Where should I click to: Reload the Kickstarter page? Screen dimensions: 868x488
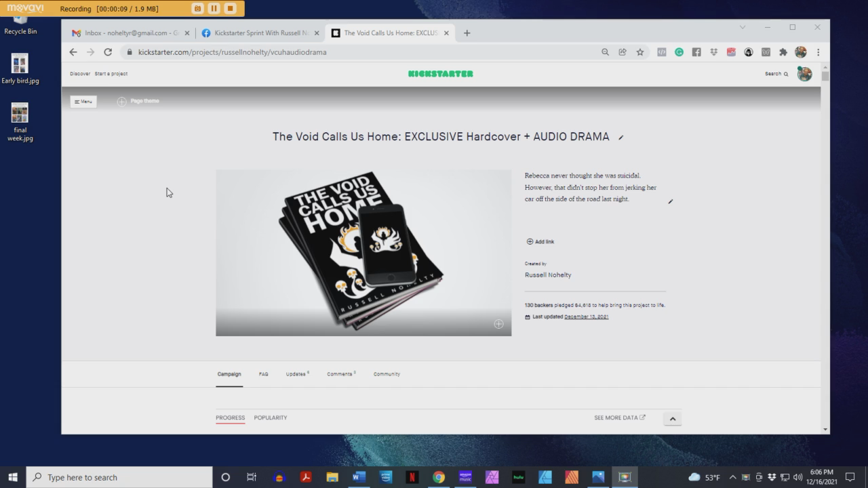pos(108,52)
